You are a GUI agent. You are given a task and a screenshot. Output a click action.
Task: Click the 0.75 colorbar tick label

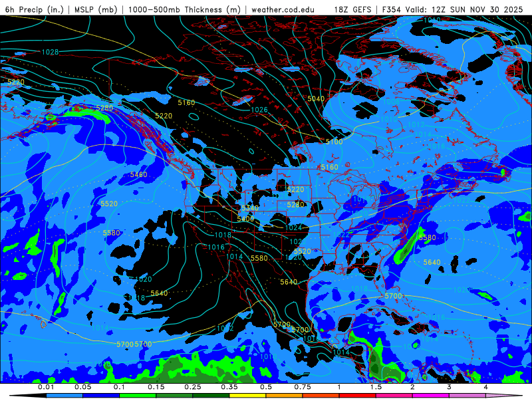coord(303,387)
